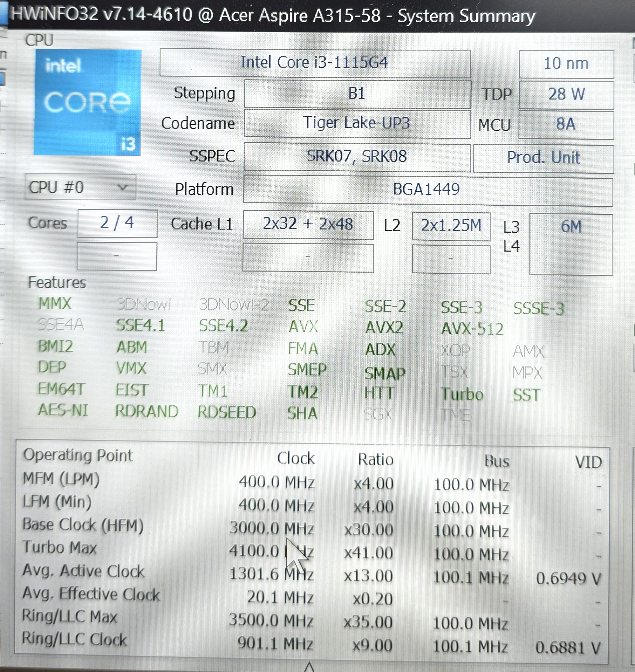Click the SSE-2 feature flag
This screenshot has height=672, width=635.
[385, 307]
